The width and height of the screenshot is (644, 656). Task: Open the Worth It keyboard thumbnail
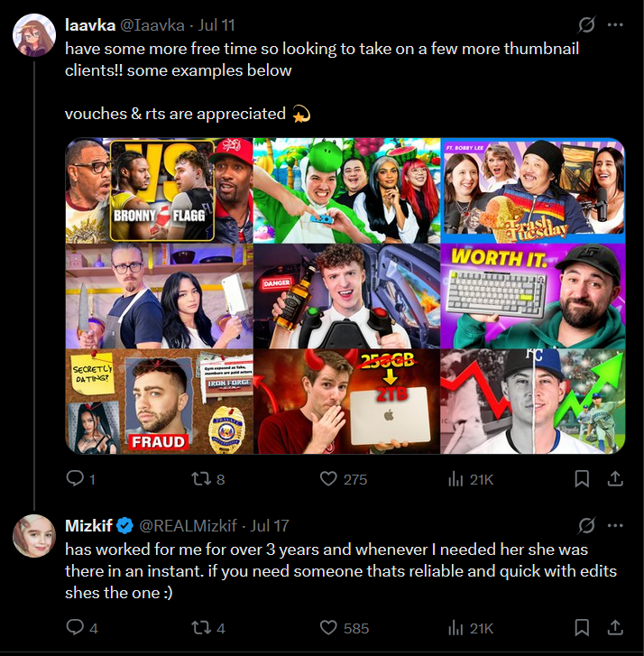533,296
